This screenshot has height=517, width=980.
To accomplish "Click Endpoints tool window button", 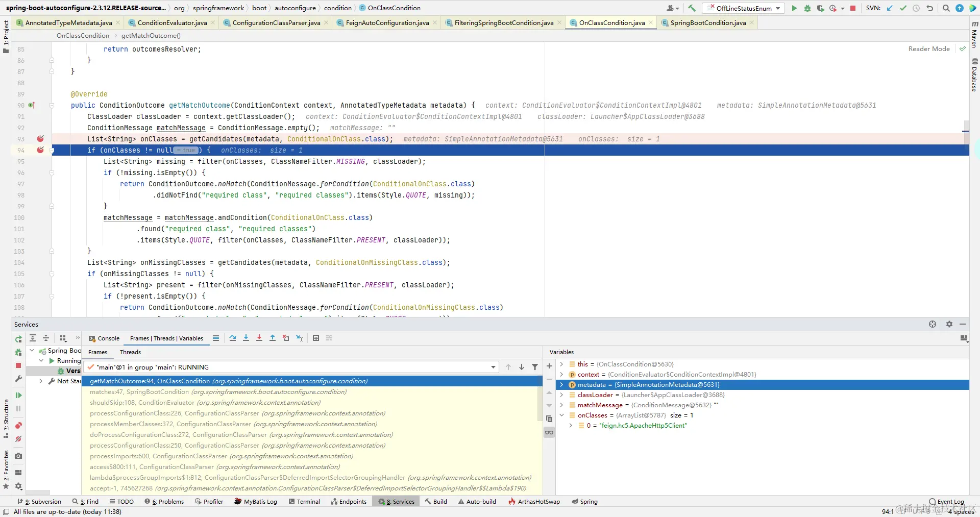I will [x=349, y=502].
